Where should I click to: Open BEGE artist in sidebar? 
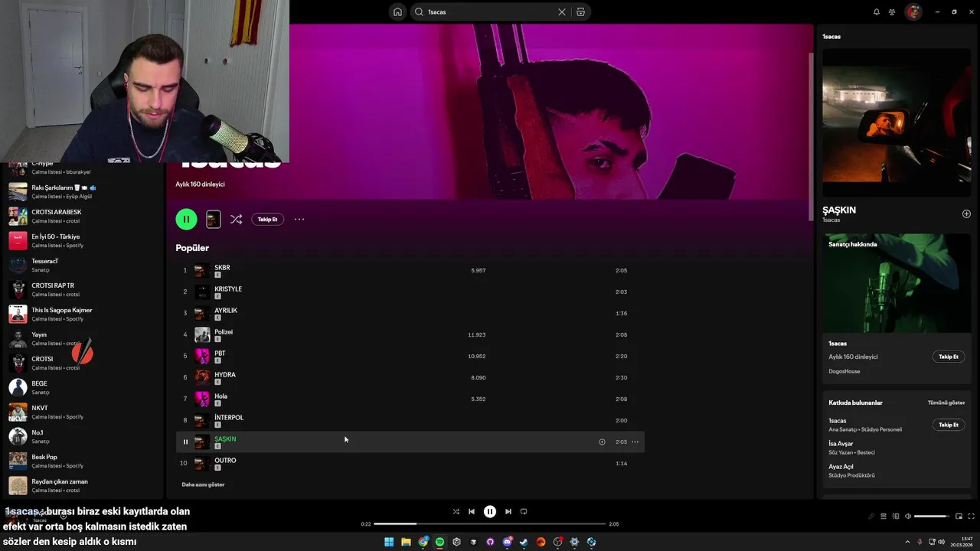[x=83, y=387]
